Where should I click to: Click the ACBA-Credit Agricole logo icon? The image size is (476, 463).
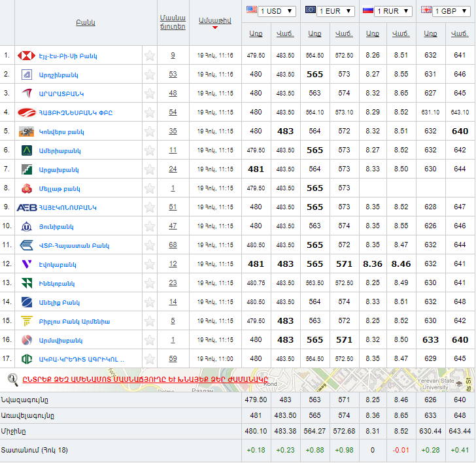click(x=26, y=359)
